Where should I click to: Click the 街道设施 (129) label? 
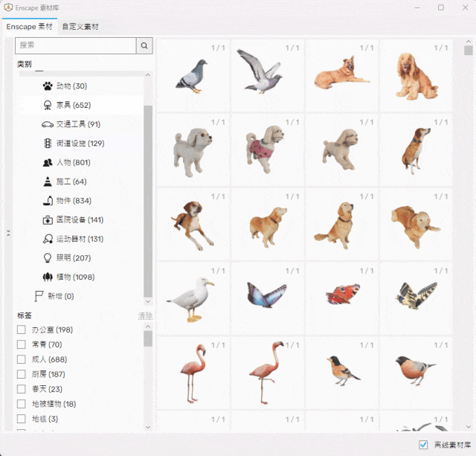click(80, 144)
